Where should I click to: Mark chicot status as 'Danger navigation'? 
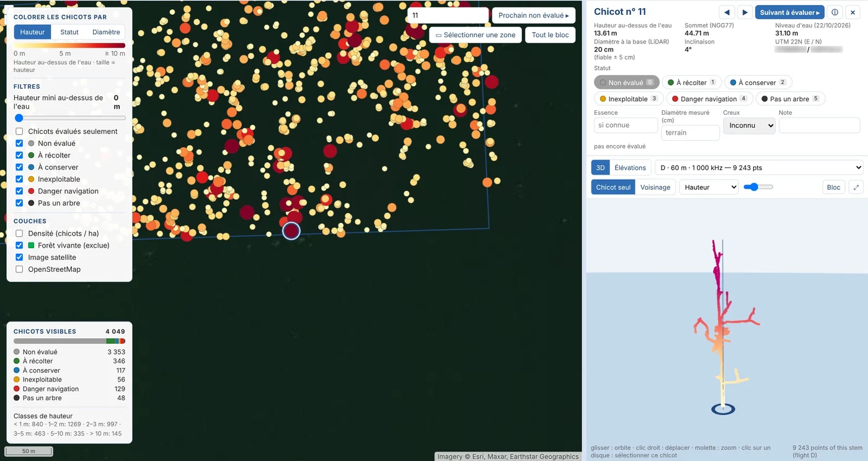709,99
